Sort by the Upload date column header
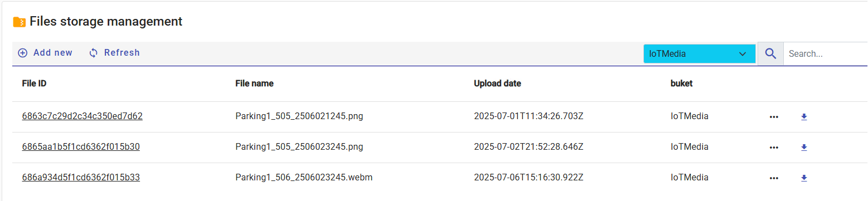This screenshot has width=868, height=201. (497, 84)
